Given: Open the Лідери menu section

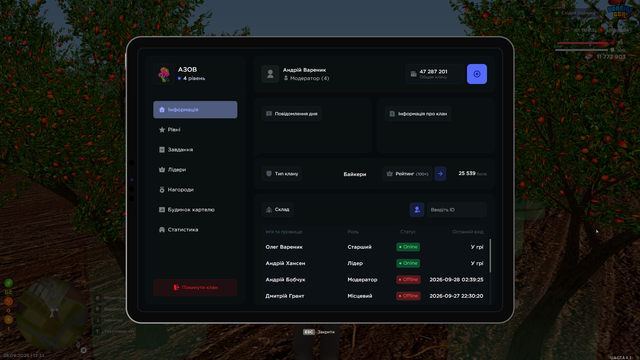Looking at the screenshot, I should pyautogui.click(x=195, y=170).
